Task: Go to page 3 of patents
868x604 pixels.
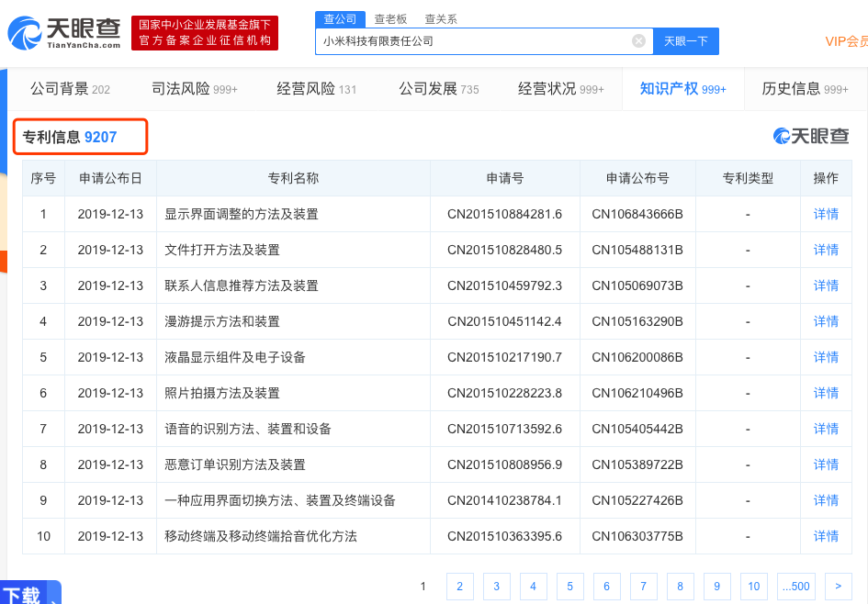Action: coord(497,587)
